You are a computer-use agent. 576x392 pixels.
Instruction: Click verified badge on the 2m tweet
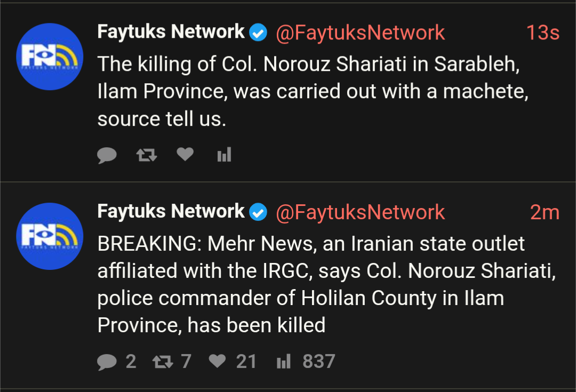(258, 212)
